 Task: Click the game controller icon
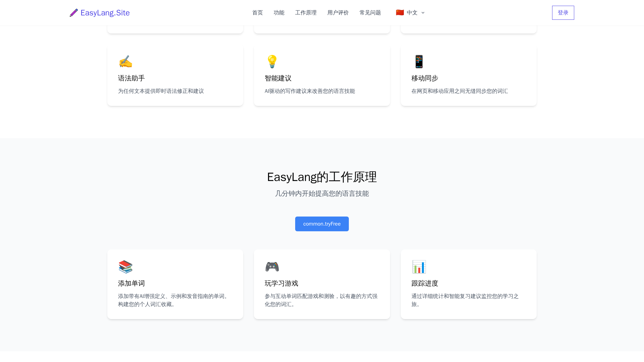pyautogui.click(x=272, y=267)
